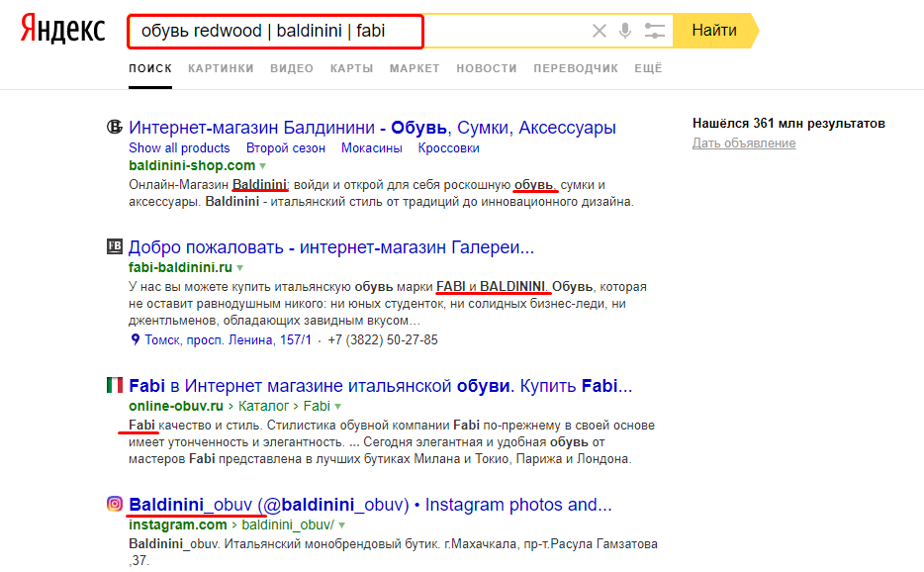
Task: Open Второй сезон sitelink
Action: [286, 148]
